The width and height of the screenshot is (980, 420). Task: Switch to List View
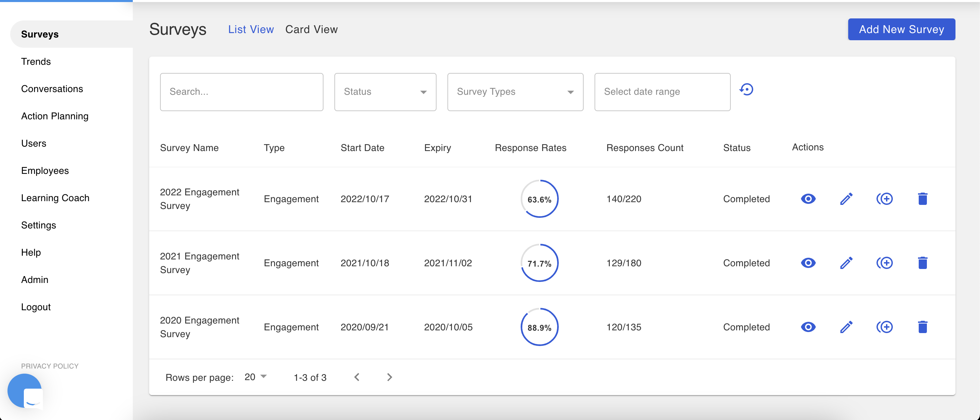coord(251,29)
